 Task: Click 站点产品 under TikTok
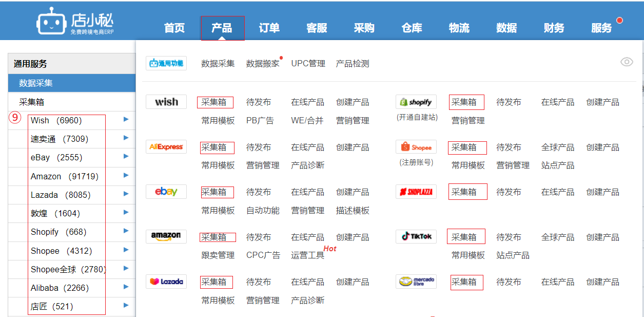coord(513,255)
